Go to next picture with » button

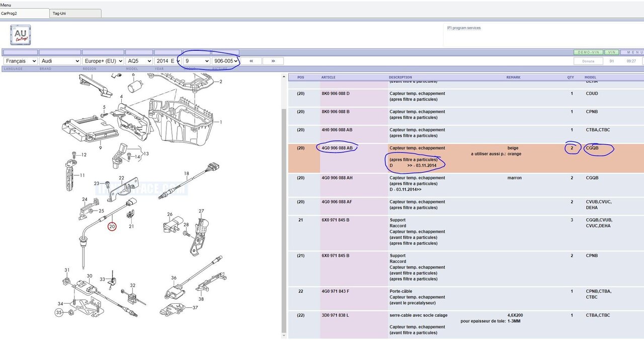273,61
